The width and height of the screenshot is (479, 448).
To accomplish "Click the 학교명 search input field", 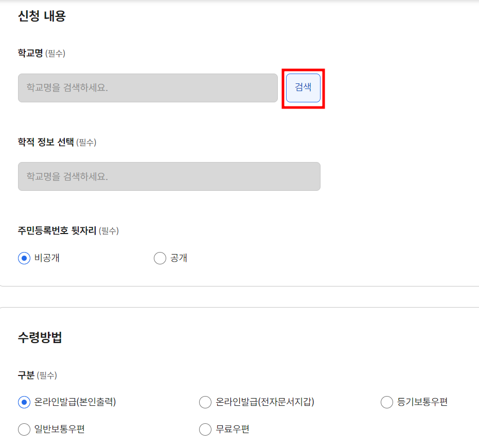I will [148, 88].
